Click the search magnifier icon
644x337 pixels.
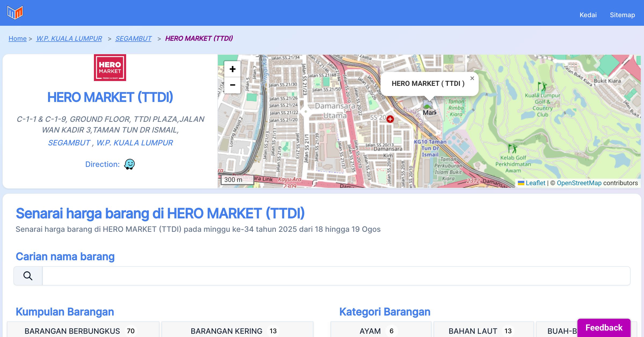[x=28, y=276]
